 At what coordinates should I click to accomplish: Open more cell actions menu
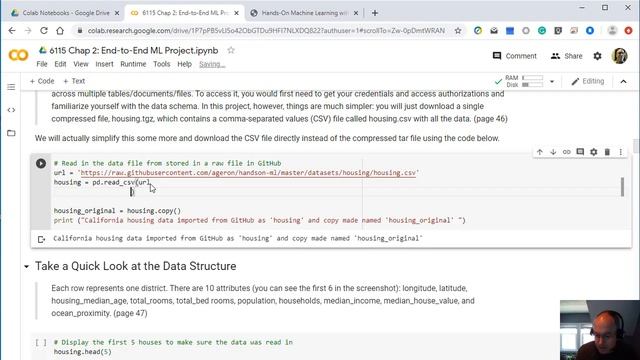point(620,152)
